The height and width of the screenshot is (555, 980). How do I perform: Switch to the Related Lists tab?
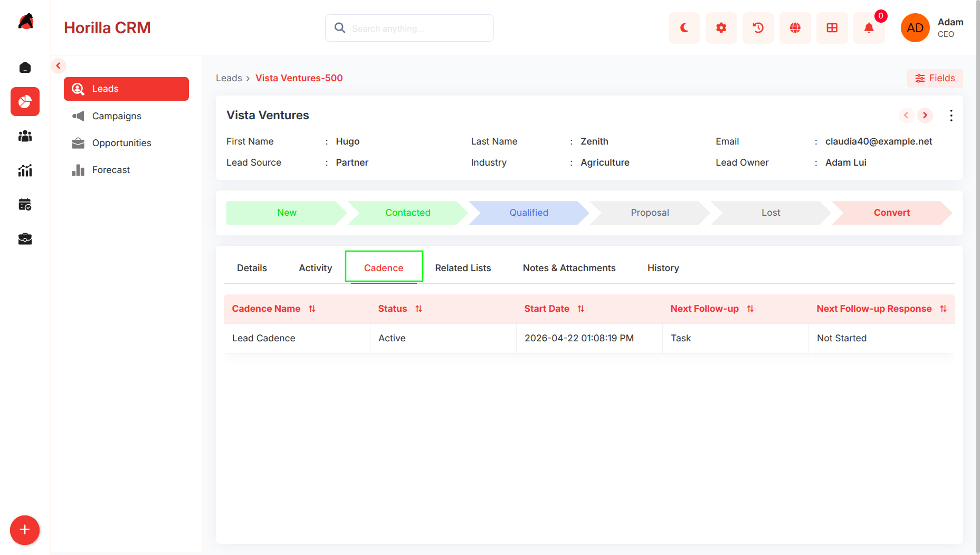tap(463, 268)
